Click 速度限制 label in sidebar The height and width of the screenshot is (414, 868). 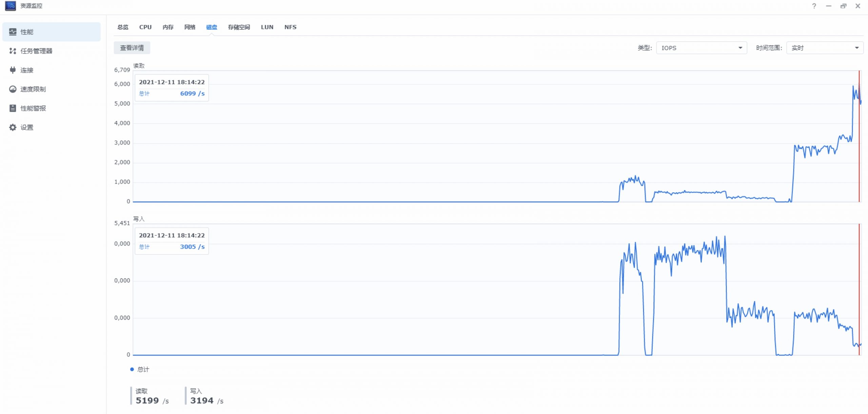click(x=33, y=89)
